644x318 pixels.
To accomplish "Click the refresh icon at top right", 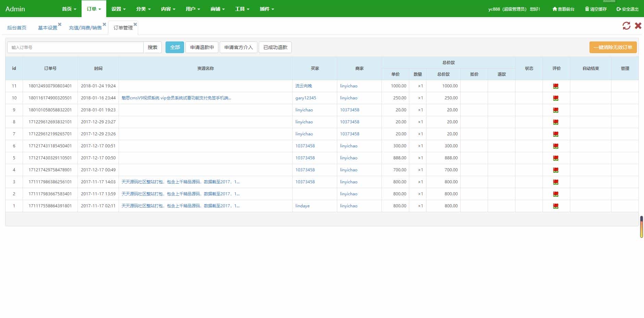I will pyautogui.click(x=626, y=26).
